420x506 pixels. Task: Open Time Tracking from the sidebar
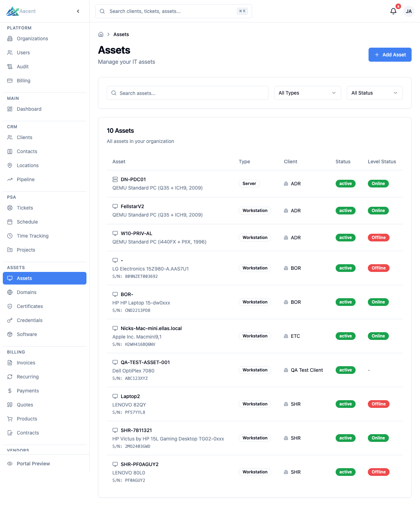click(x=32, y=236)
